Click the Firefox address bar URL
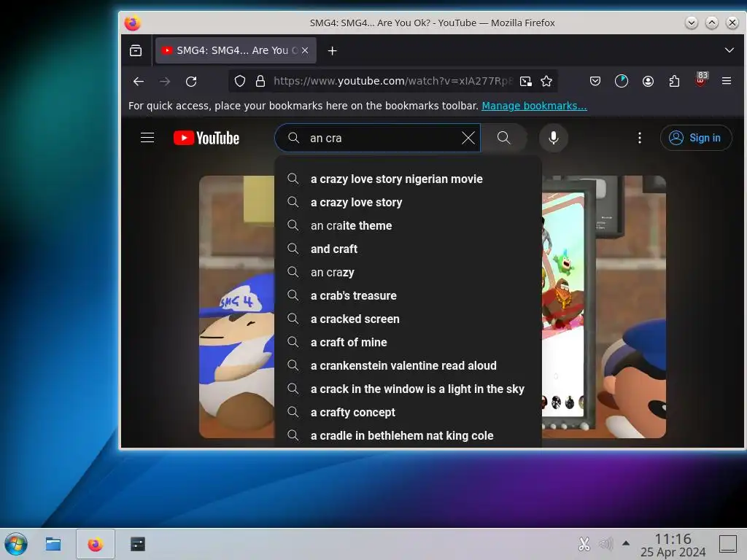This screenshot has width=747, height=560. 393,82
